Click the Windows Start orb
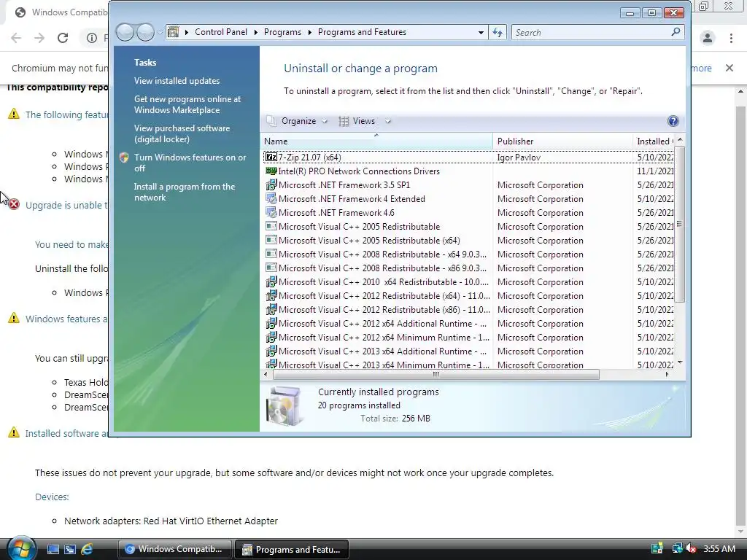Viewport: 747px width, 560px height. pos(21,548)
